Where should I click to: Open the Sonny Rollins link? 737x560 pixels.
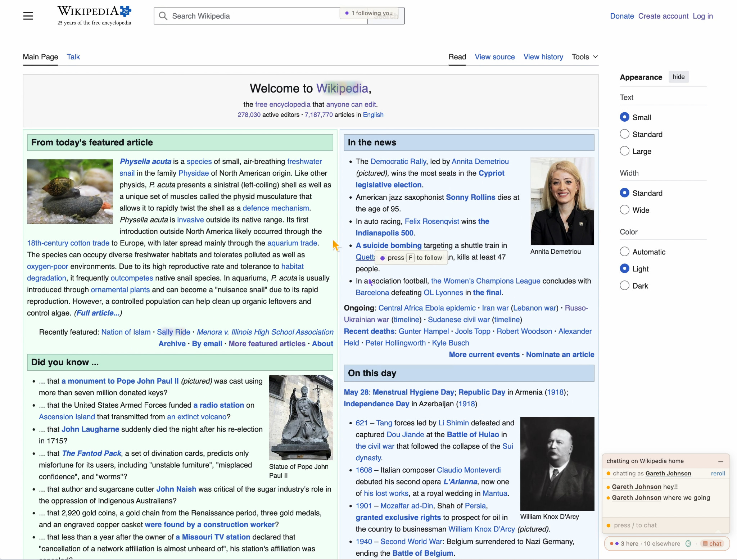click(x=470, y=197)
